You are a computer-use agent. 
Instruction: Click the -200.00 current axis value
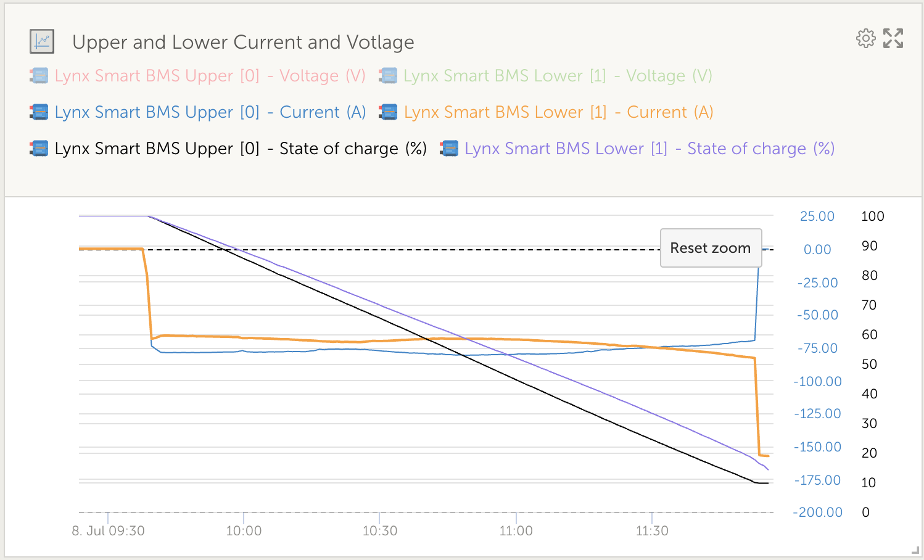tap(817, 513)
